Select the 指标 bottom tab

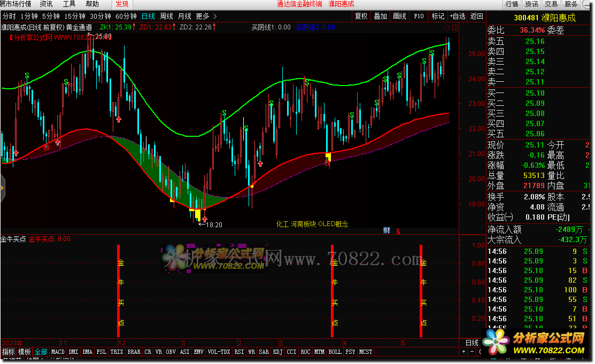coord(9,352)
